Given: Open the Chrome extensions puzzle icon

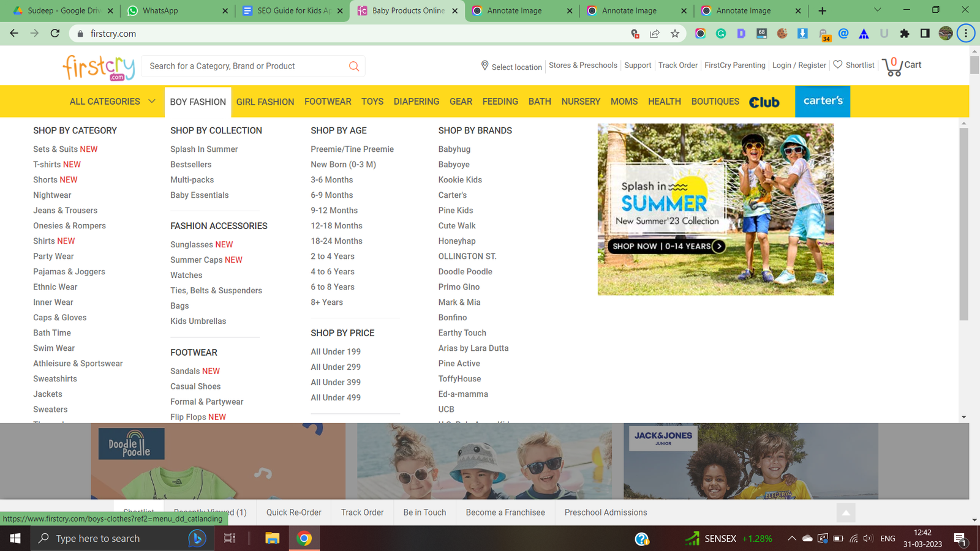Looking at the screenshot, I should (905, 34).
